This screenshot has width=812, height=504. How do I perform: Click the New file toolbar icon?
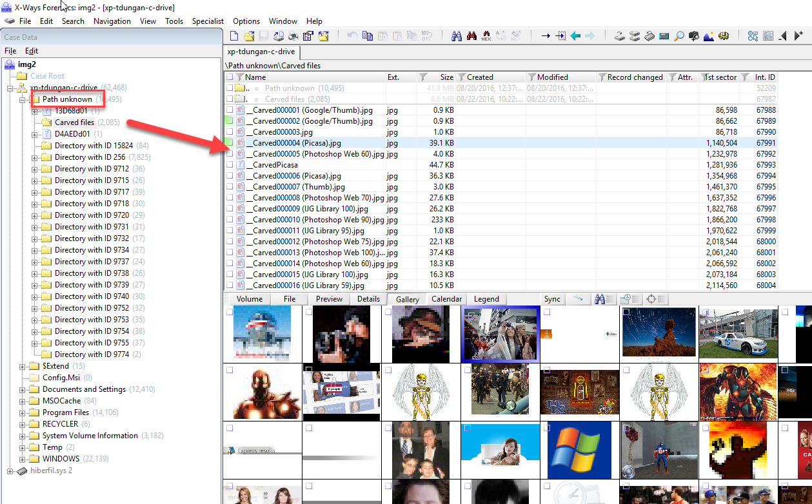pyautogui.click(x=235, y=36)
